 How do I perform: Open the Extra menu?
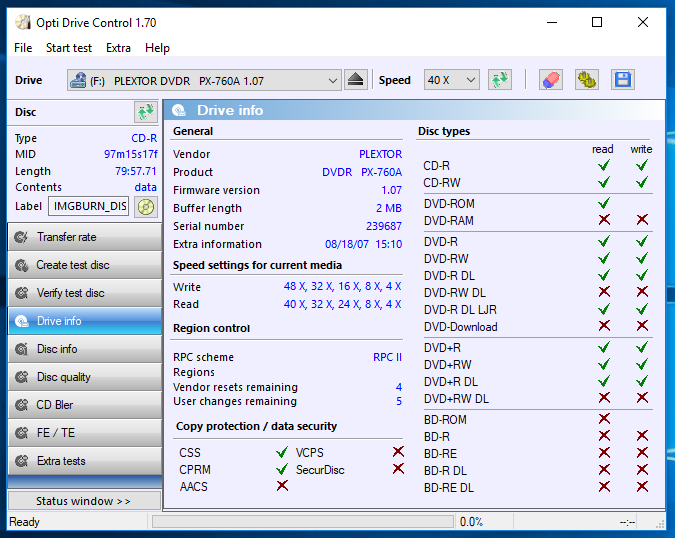(118, 48)
